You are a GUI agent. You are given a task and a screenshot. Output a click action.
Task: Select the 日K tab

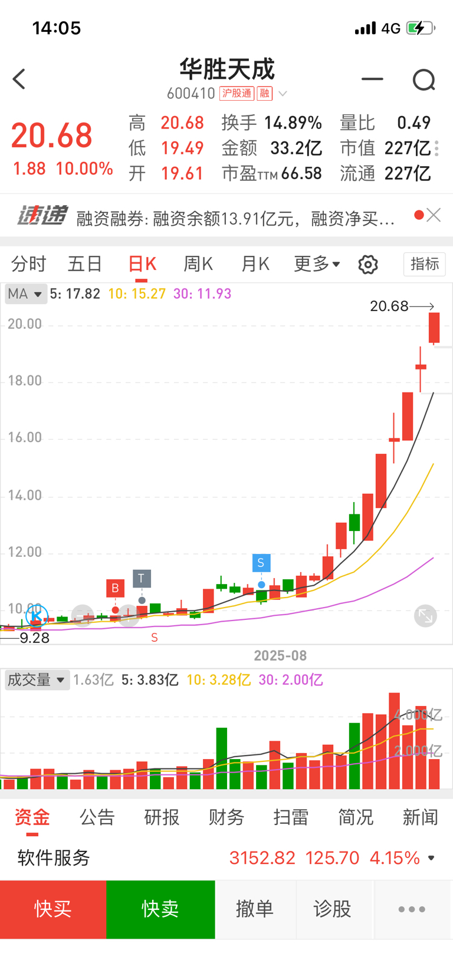pyautogui.click(x=142, y=264)
